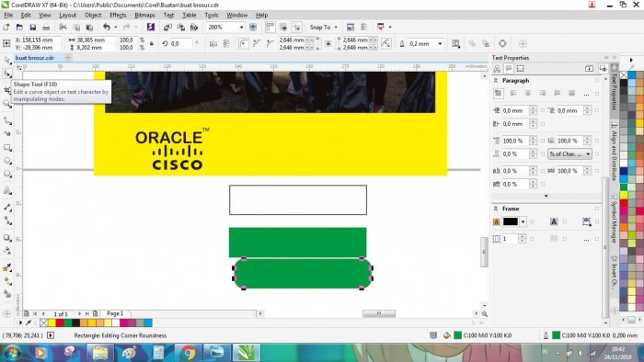Open the Layout menu
Image resolution: width=644 pixels, height=362 pixels.
(68, 16)
